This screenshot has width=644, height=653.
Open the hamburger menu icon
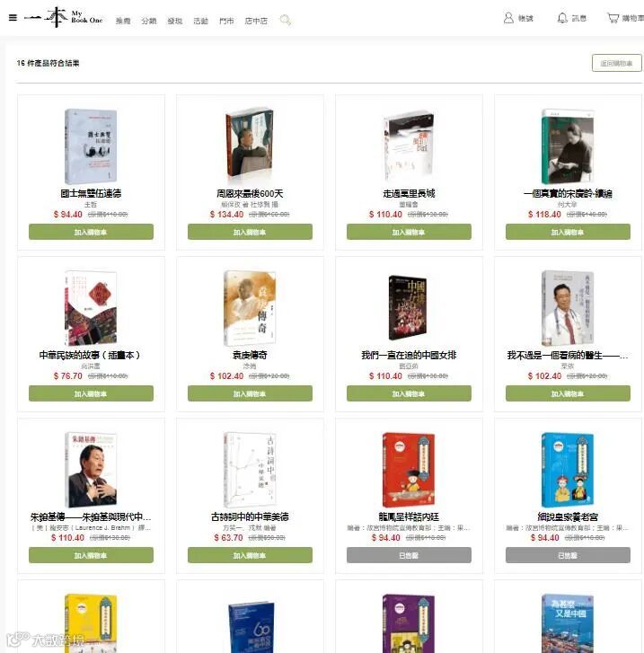[13, 18]
